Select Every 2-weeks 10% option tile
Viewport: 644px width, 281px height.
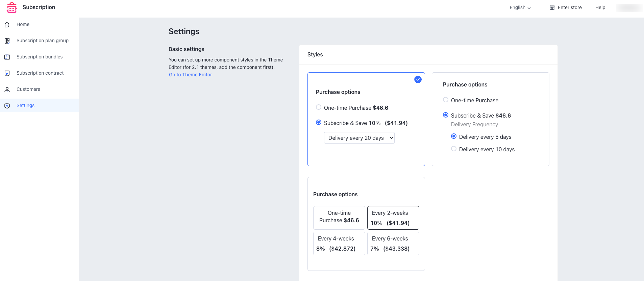point(393,218)
